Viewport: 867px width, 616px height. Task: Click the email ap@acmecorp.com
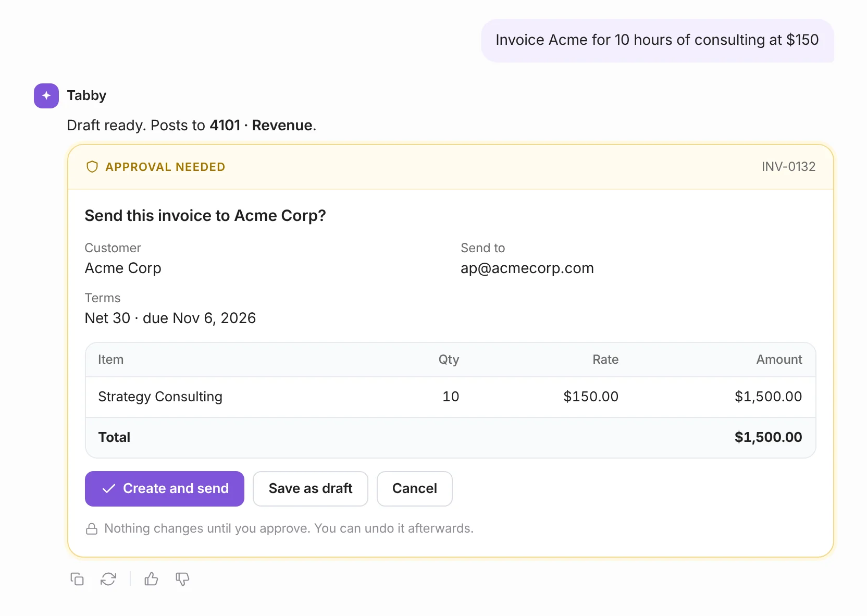(527, 268)
